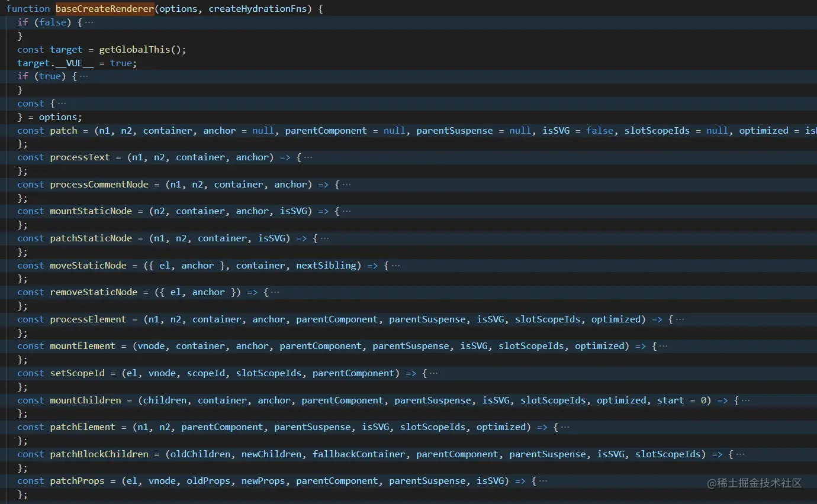Click the patchStaticNode identifier

(91, 238)
